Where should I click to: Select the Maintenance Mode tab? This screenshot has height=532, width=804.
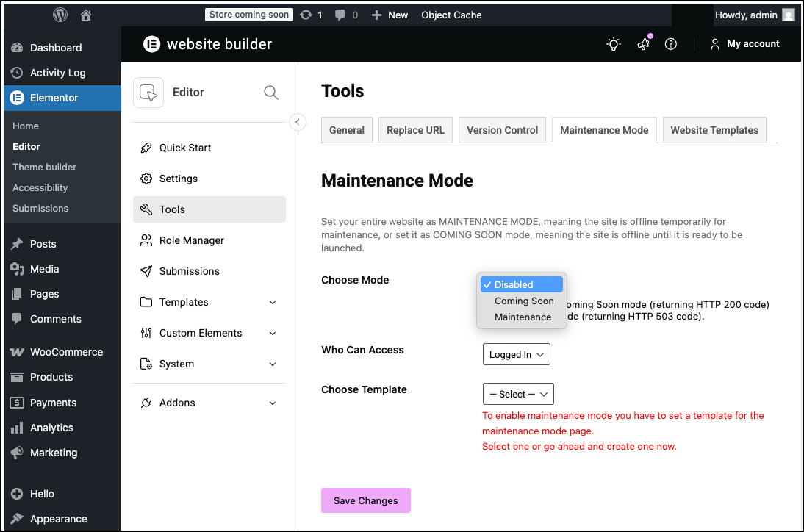(x=604, y=130)
